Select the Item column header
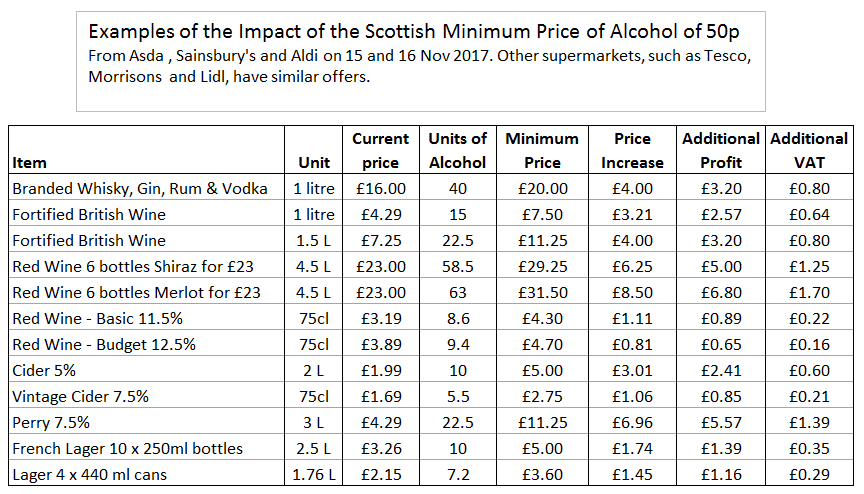Image resolution: width=864 pixels, height=494 pixels. coord(30,162)
